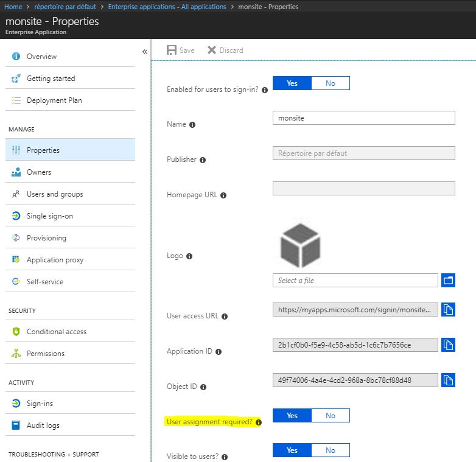Open Single sign-on settings

pos(50,216)
